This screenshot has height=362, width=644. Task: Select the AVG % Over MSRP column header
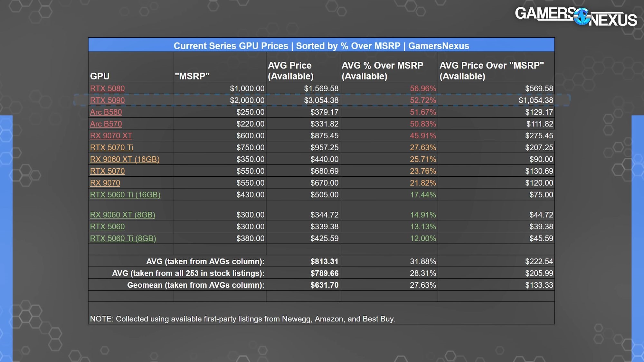tap(382, 70)
